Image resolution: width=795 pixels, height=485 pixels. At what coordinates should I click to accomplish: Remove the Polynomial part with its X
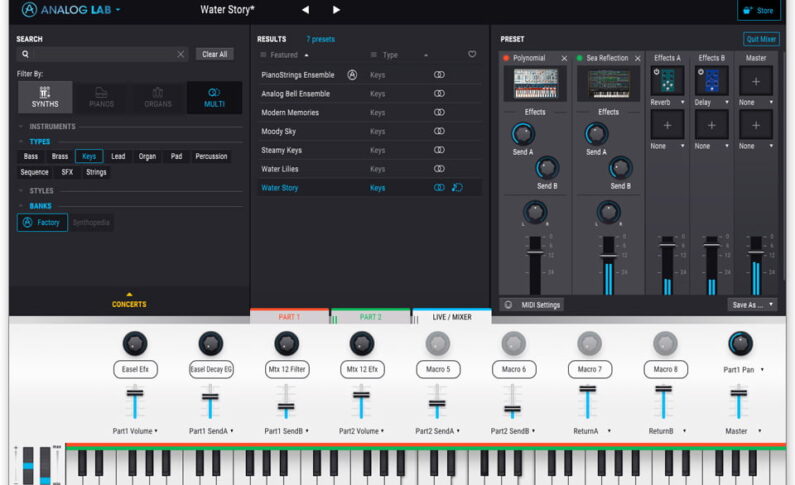(564, 58)
